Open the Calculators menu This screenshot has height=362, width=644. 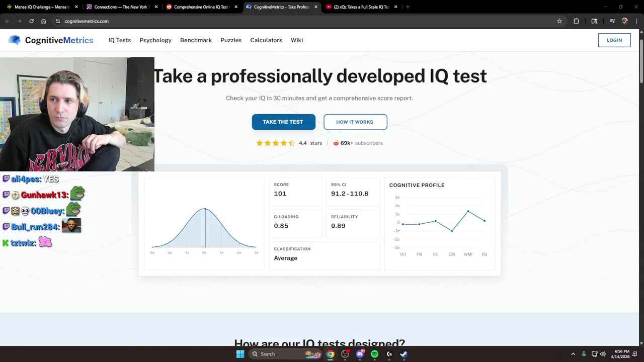point(266,40)
